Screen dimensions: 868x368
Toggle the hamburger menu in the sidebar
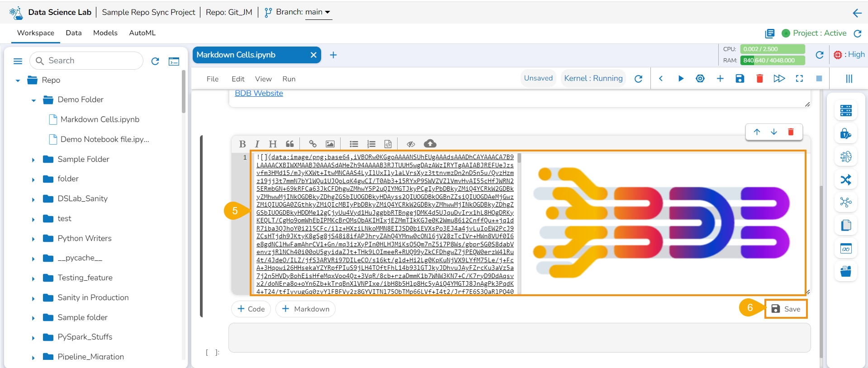pyautogui.click(x=18, y=61)
